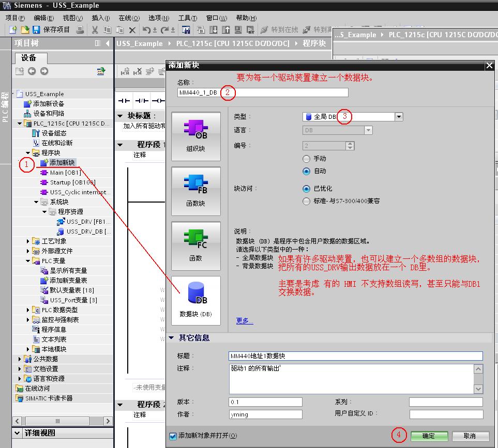Viewport: 498px width, 448px height.
Task: Click the Download to device icon
Action: point(214,30)
